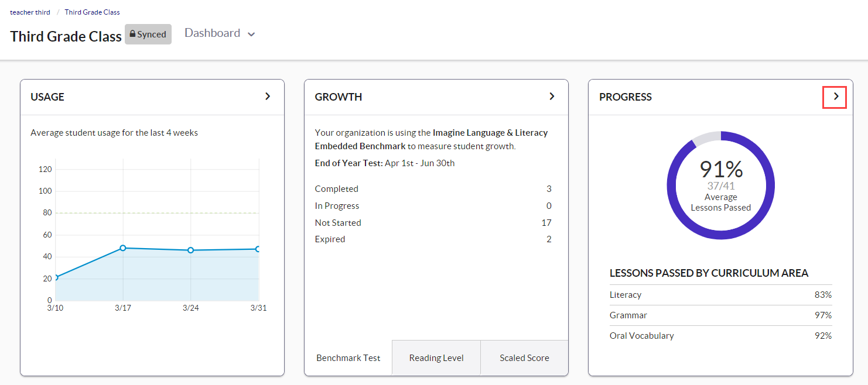Click the lock icon on the Synced badge
868x385 pixels.
[133, 34]
